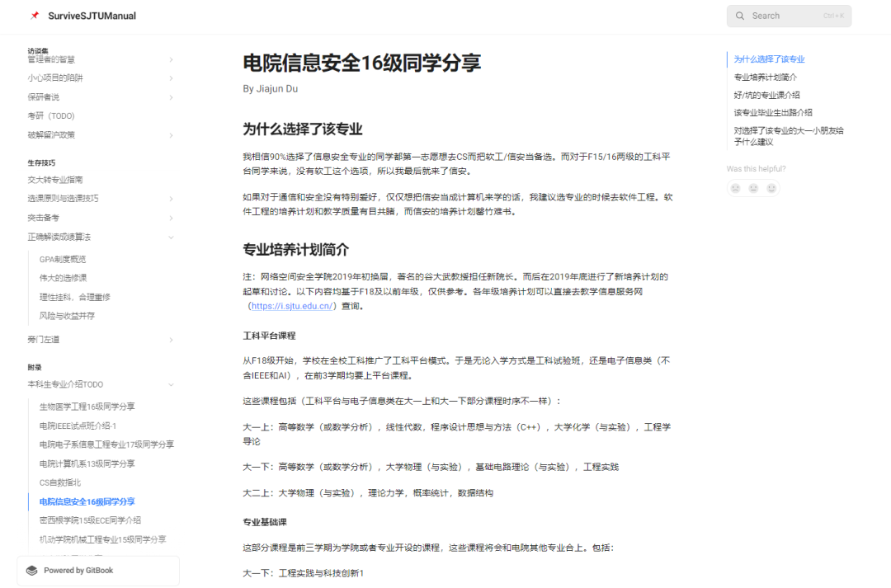Open 电院电子系信息工程专业17级同学分享 page
Image resolution: width=891 pixels, height=588 pixels.
106,445
